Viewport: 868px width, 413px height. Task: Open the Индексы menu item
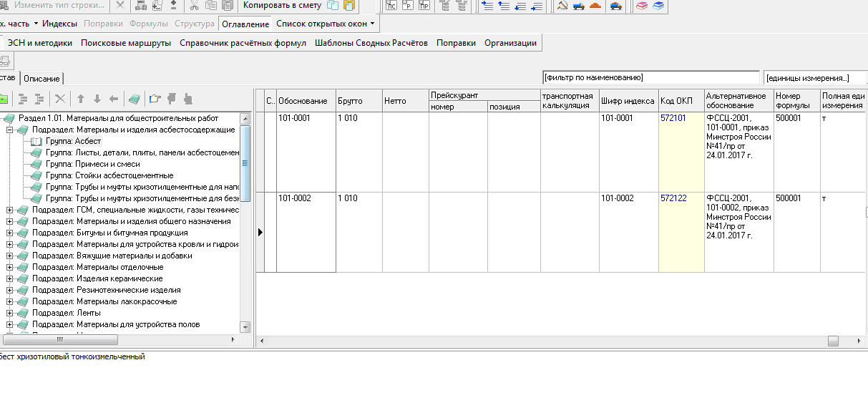[x=60, y=24]
